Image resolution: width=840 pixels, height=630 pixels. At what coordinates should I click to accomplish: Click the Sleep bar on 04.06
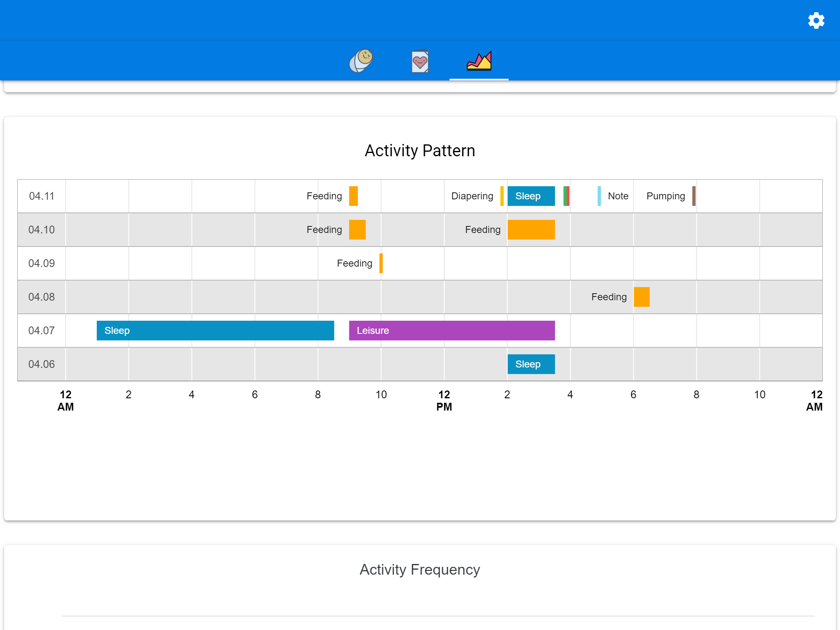[531, 364]
